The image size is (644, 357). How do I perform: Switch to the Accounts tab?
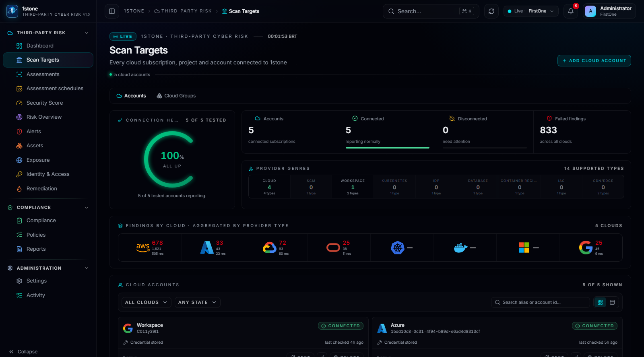coord(131,96)
